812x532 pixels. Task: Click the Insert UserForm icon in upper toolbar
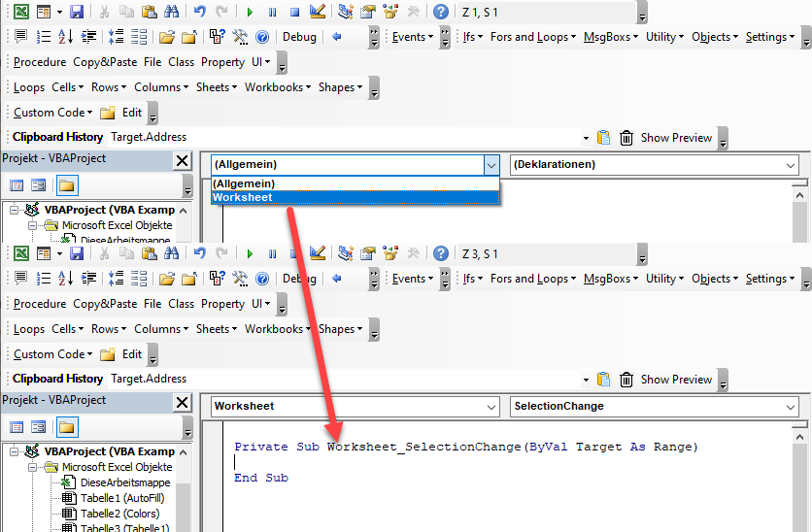pos(44,12)
